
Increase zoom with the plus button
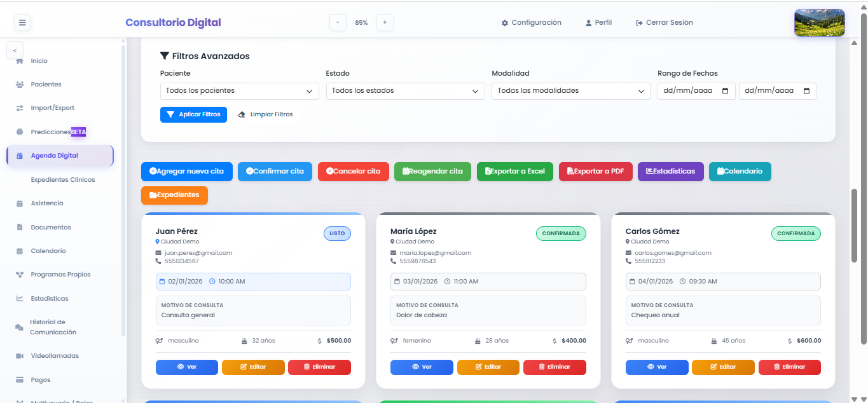(385, 22)
